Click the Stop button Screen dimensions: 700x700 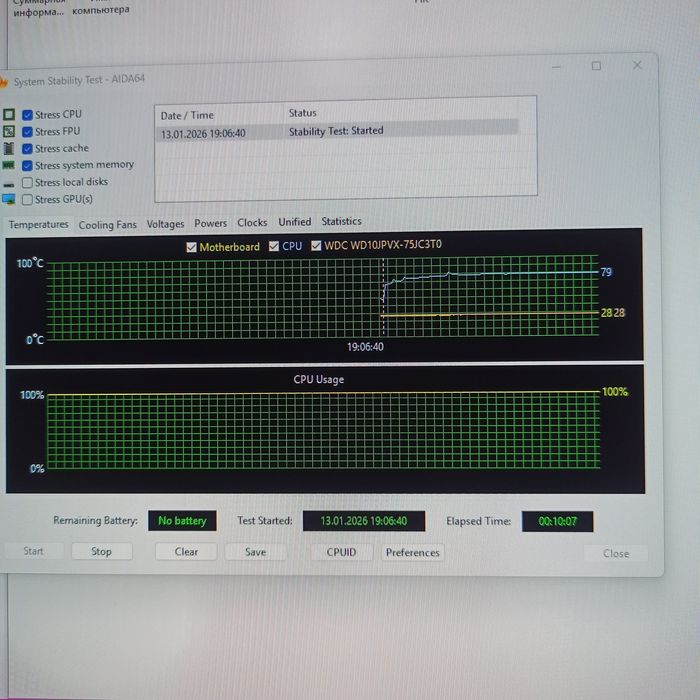pos(102,551)
